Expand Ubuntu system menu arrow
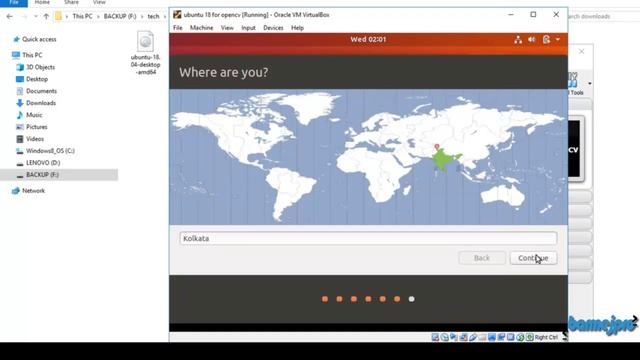The width and height of the screenshot is (640, 360). 558,40
